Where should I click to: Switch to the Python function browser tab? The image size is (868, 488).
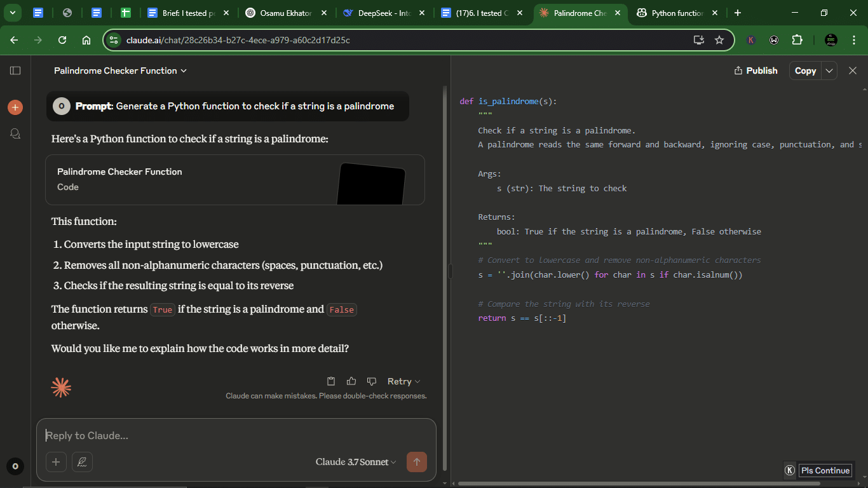coord(677,13)
